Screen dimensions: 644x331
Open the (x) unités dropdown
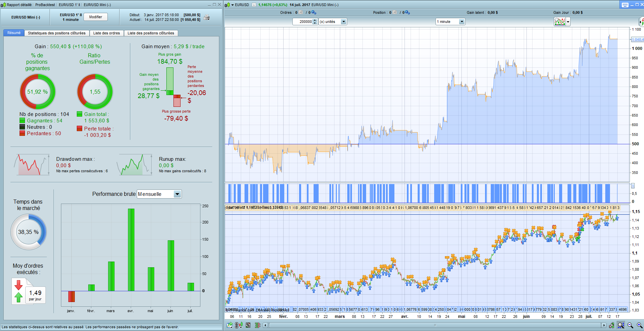coord(344,22)
